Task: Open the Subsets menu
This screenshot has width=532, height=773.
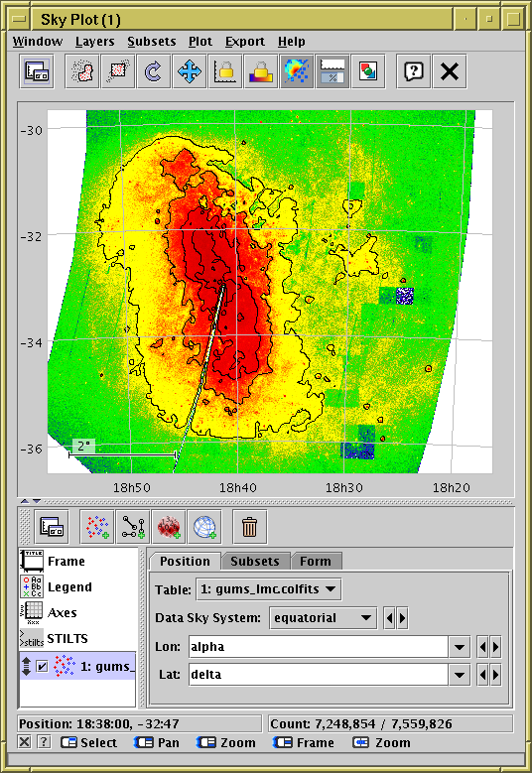Action: coord(152,42)
